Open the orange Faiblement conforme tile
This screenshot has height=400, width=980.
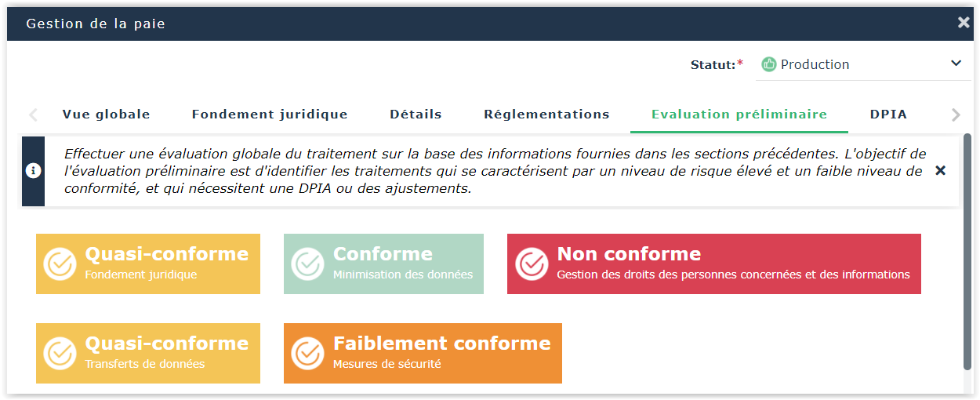coord(423,353)
